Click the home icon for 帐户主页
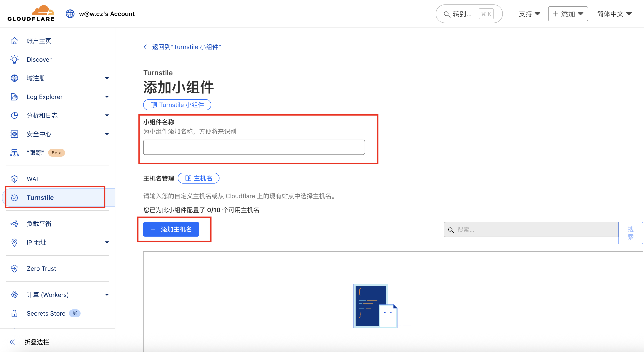644x352 pixels. (14, 41)
